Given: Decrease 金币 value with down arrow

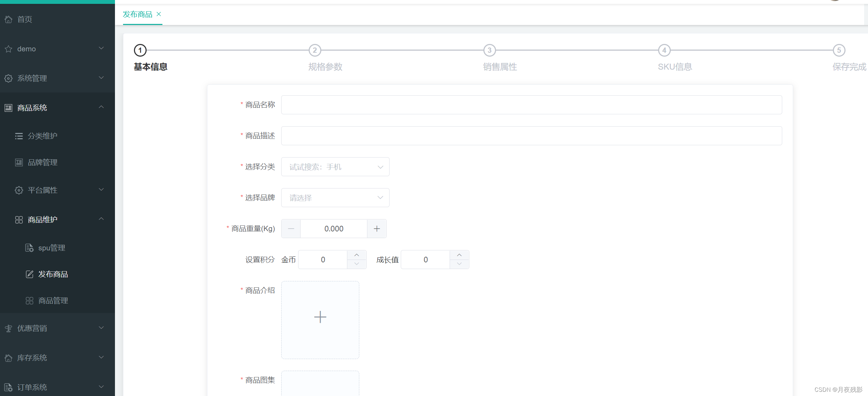Looking at the screenshot, I should click(x=356, y=264).
